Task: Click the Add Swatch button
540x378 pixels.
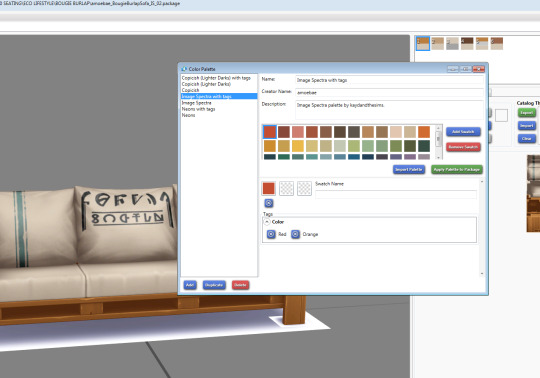Action: click(463, 132)
